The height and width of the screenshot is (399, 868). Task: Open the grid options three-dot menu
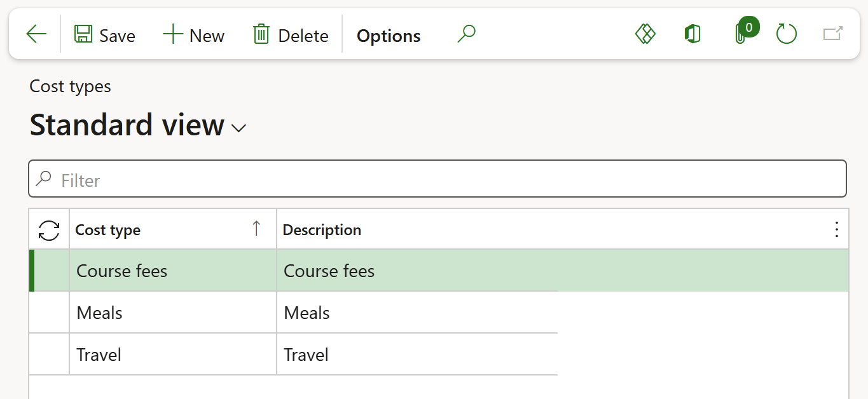coord(836,230)
